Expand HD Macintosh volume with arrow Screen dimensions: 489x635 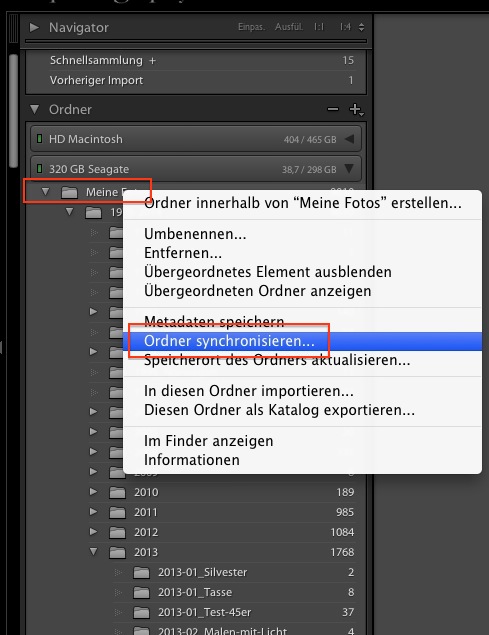pyautogui.click(x=349, y=139)
